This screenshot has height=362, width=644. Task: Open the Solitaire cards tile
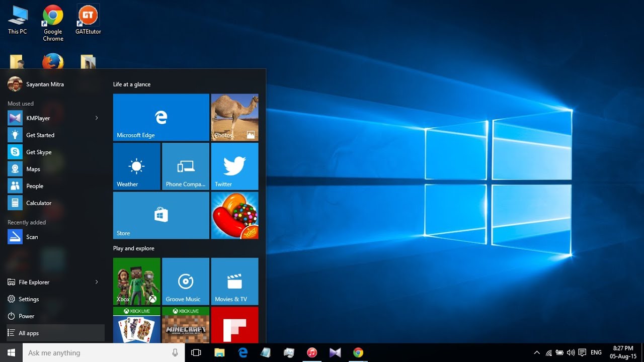click(137, 325)
